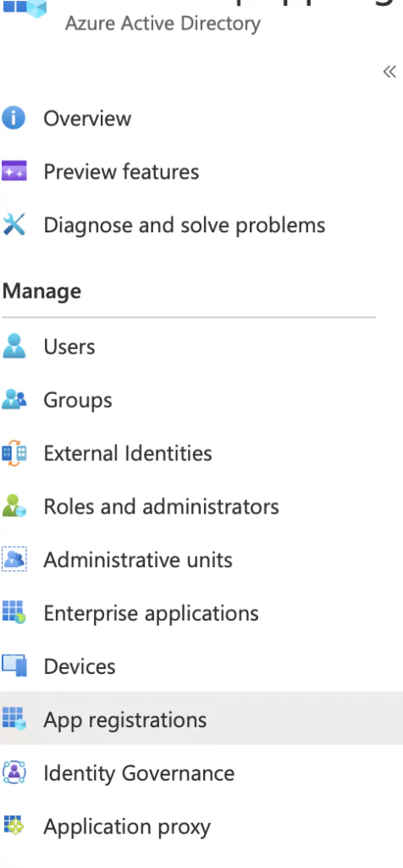Click the purple Preview features icon
The height and width of the screenshot is (868, 403).
[x=14, y=171]
